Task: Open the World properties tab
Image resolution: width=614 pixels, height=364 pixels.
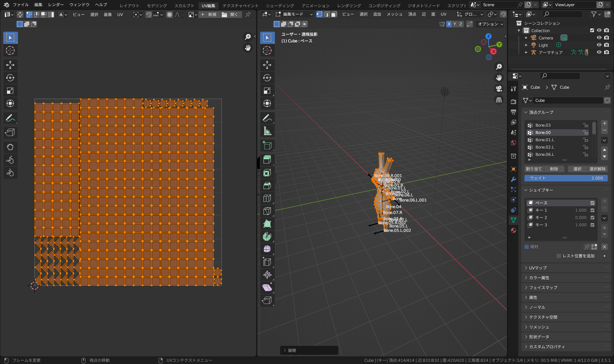Action: [513, 143]
